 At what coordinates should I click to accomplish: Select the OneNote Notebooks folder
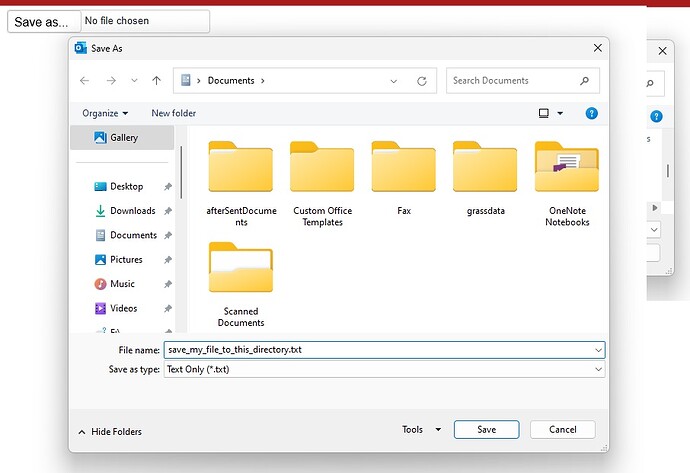click(567, 184)
